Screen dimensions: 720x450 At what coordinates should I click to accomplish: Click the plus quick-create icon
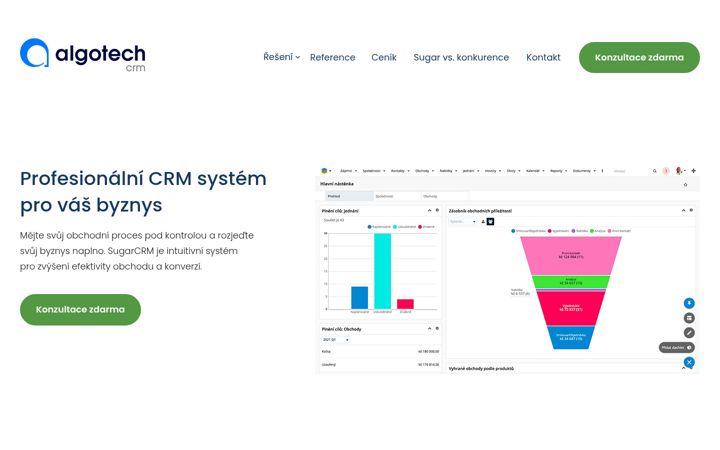coord(693,171)
